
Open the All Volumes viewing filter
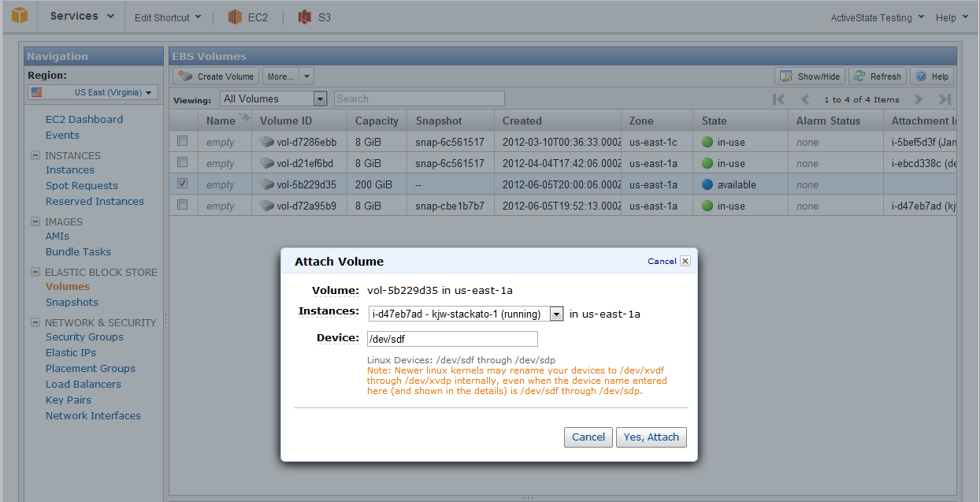(274, 99)
